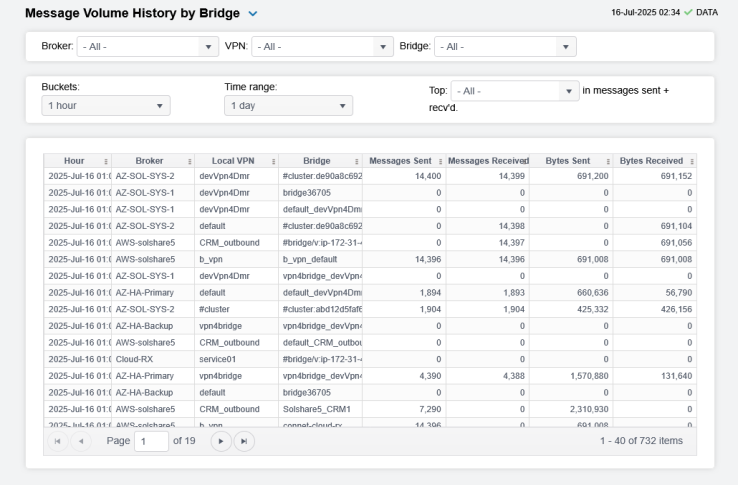The height and width of the screenshot is (485, 738).
Task: Open the Broker filter dropdown
Action: coord(148,47)
